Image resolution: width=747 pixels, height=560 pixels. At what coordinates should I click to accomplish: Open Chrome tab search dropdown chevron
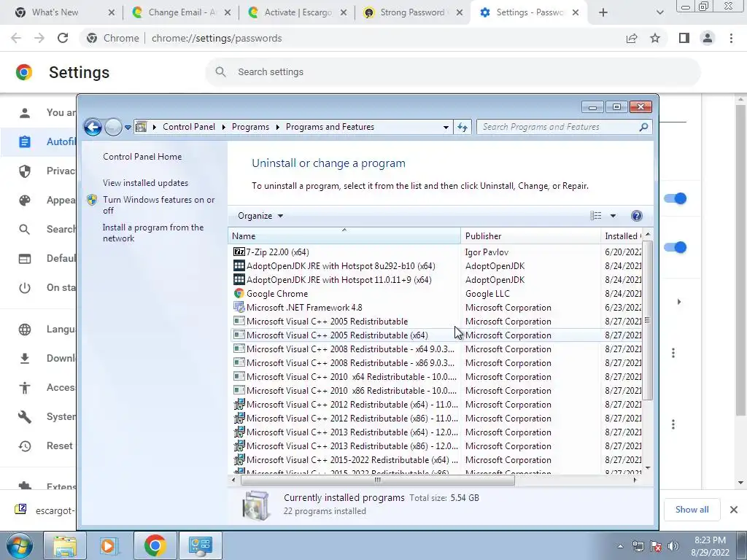point(659,13)
